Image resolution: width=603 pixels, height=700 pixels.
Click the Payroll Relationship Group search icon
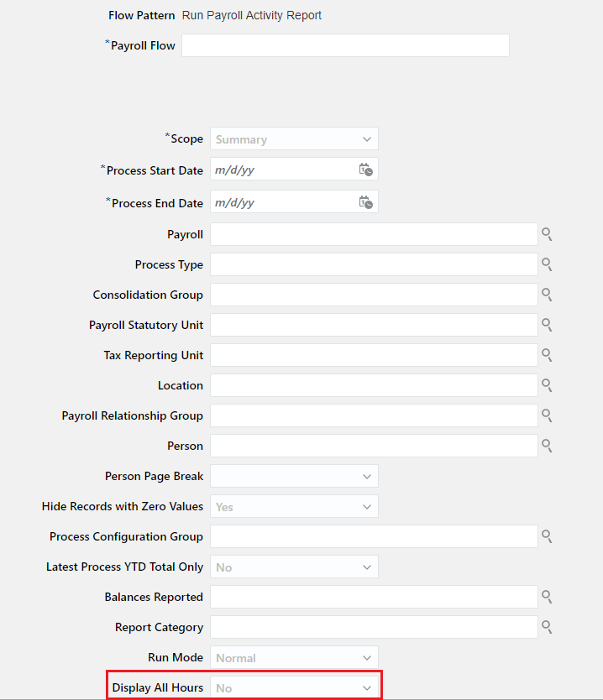[546, 415]
